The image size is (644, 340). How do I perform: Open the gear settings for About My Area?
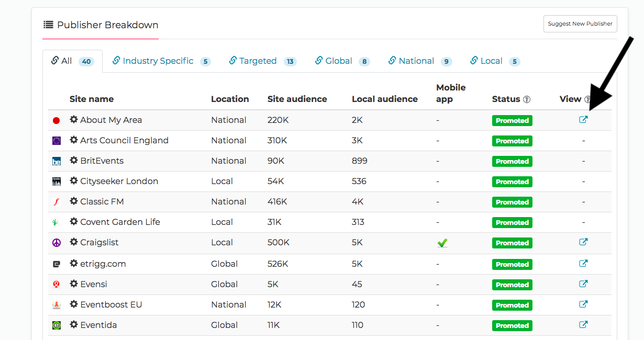click(x=74, y=120)
